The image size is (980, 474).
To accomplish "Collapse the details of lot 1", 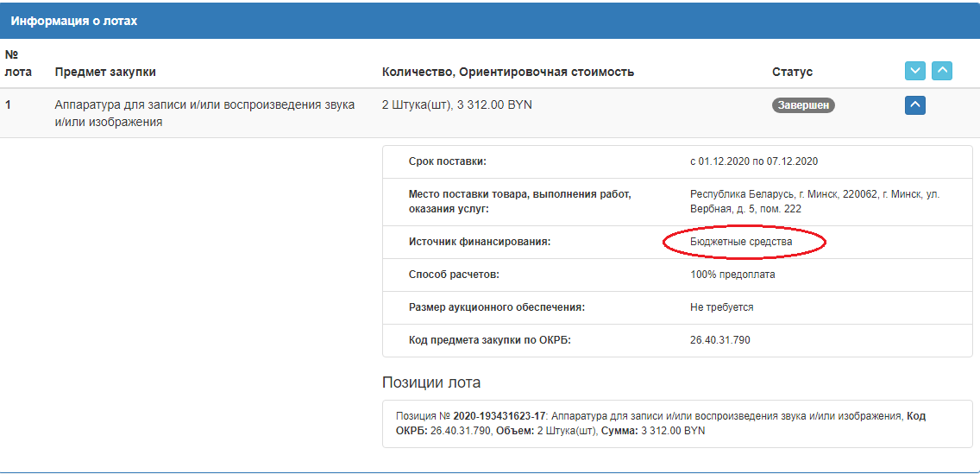I will (x=915, y=105).
